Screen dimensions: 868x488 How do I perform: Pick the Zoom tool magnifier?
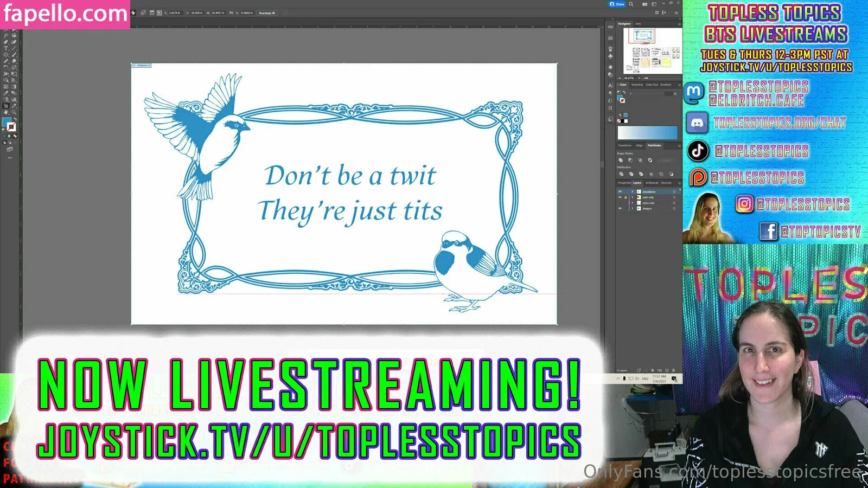tap(14, 112)
